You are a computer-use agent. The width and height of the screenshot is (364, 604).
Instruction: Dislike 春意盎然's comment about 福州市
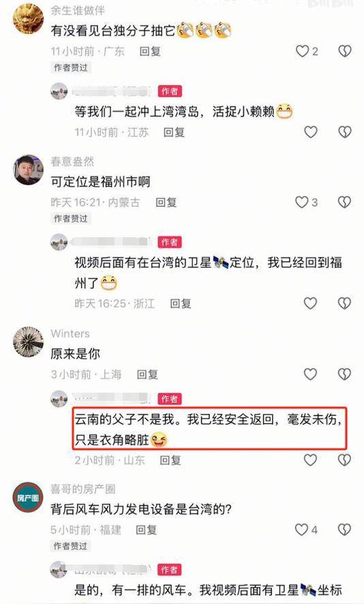coord(344,202)
